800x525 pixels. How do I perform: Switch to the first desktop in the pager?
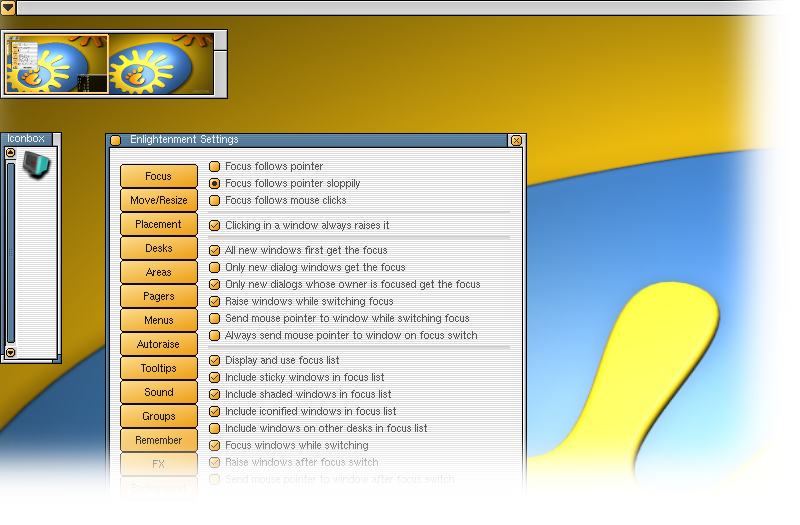click(56, 64)
